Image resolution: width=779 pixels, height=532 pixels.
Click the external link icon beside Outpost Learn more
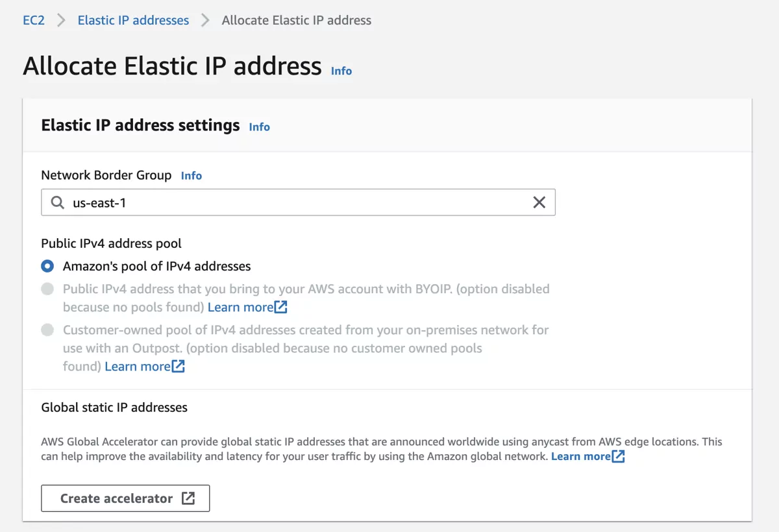(x=179, y=366)
